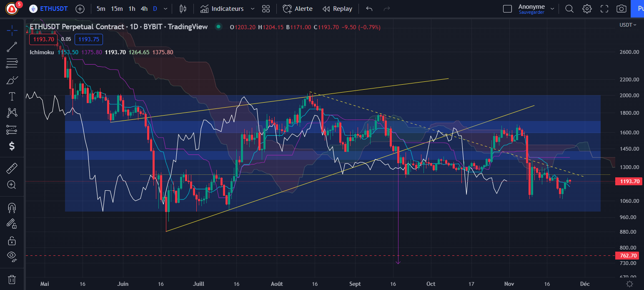Select the text annotation tool

[12, 96]
